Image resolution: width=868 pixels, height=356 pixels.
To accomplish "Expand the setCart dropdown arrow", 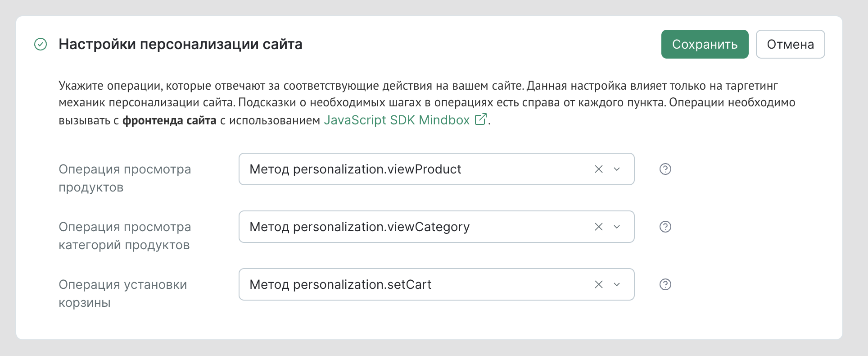I will [617, 284].
